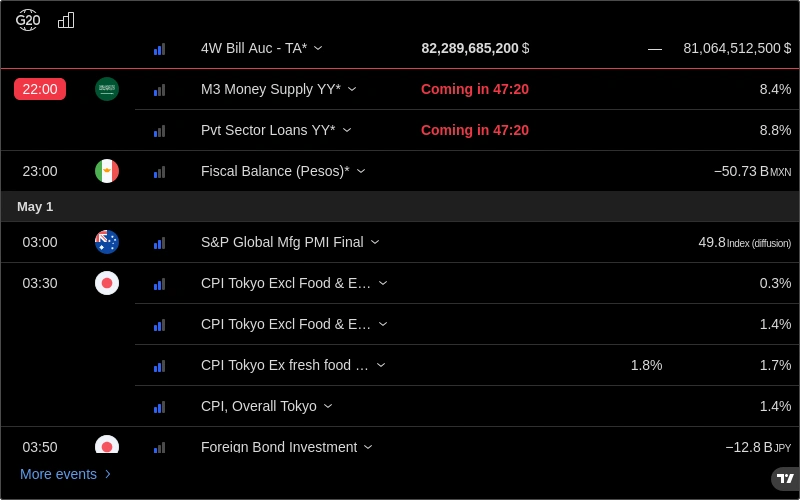Viewport: 800px width, 500px height.
Task: Expand Fiscal Balance (Pesos)* row
Action: pos(361,171)
